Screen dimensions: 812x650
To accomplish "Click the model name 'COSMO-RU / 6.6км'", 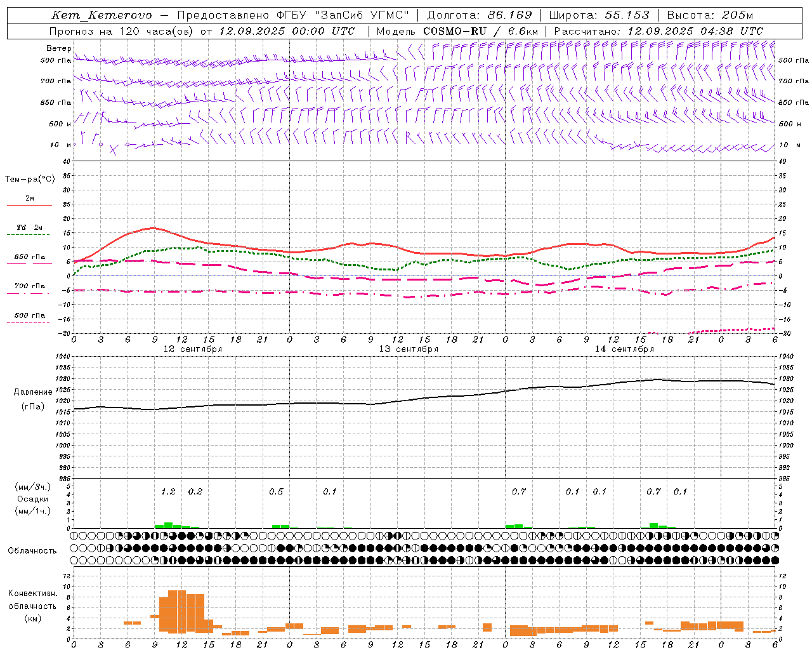I will (481, 31).
